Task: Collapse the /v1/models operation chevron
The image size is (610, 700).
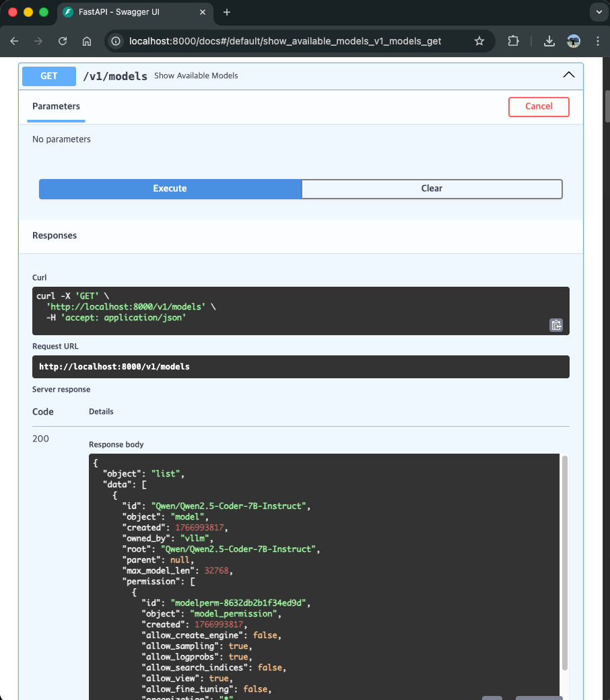Action: click(x=568, y=75)
